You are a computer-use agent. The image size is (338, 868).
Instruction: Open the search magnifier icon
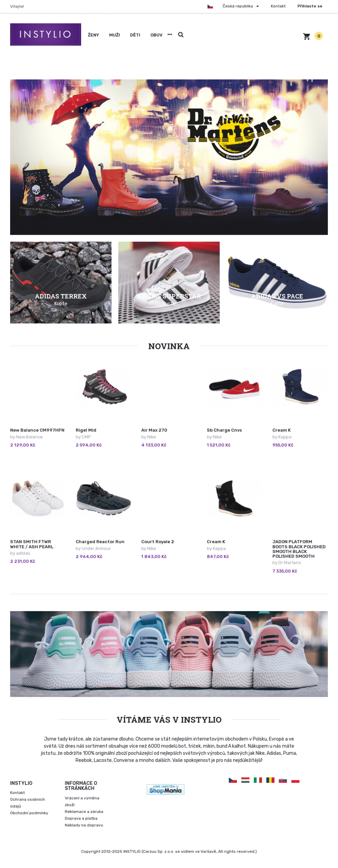181,35
